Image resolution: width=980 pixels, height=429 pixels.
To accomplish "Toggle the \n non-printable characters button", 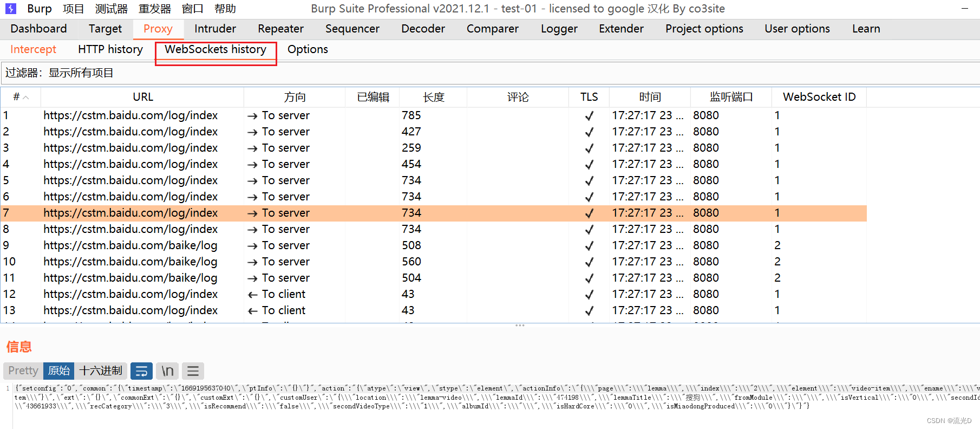I will [x=167, y=371].
